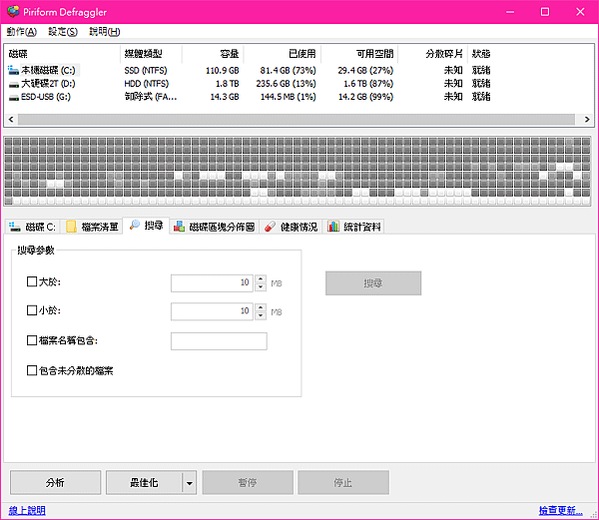The height and width of the screenshot is (520, 599).
Task: Open the 動作(A) menu
Action: pyautogui.click(x=22, y=32)
